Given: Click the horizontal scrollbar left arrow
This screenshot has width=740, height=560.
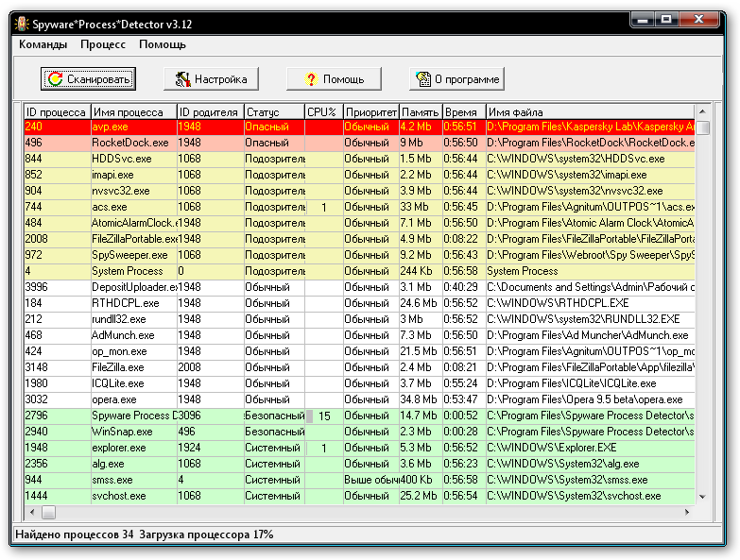Looking at the screenshot, I should click(30, 512).
